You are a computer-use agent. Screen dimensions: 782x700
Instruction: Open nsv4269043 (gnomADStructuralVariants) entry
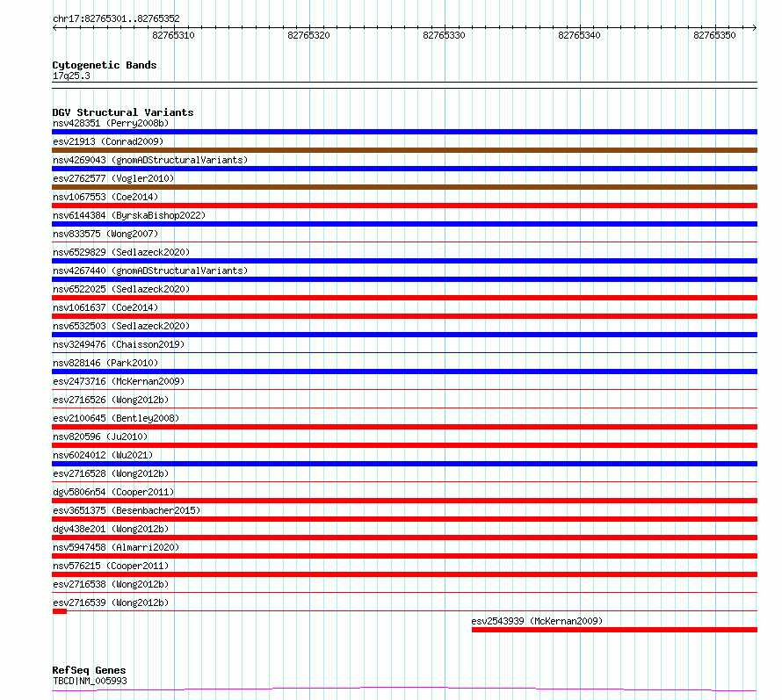[x=150, y=160]
